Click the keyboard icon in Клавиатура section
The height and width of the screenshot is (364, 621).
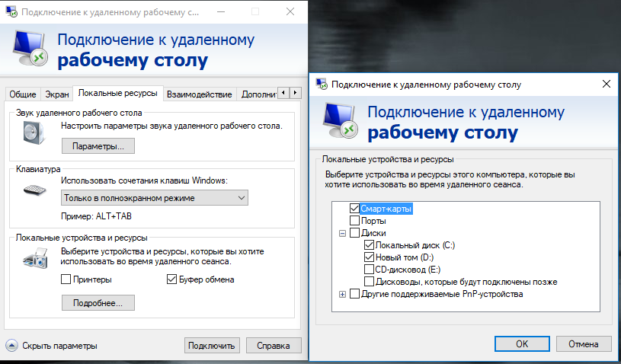pos(35,190)
